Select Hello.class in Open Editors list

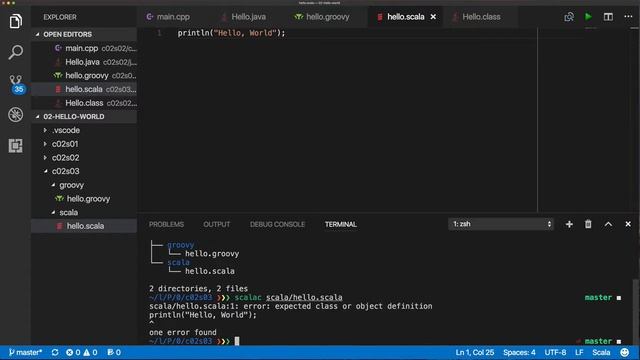click(84, 103)
